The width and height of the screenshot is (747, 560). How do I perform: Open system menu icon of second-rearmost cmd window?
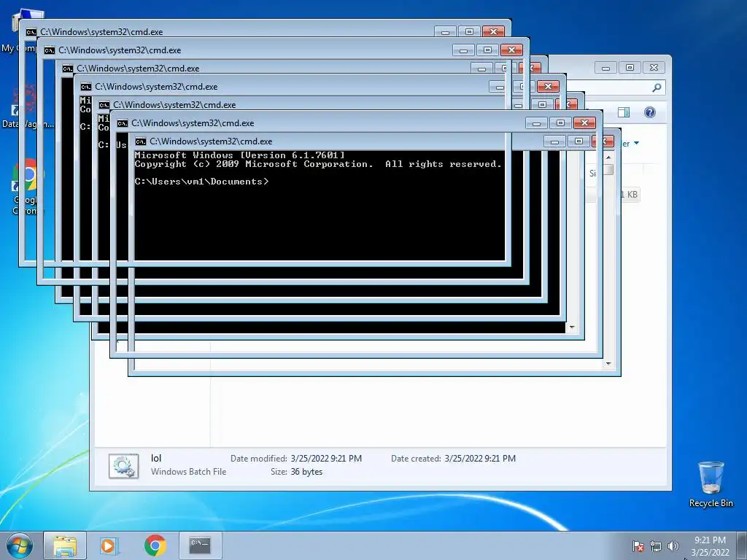click(50, 50)
